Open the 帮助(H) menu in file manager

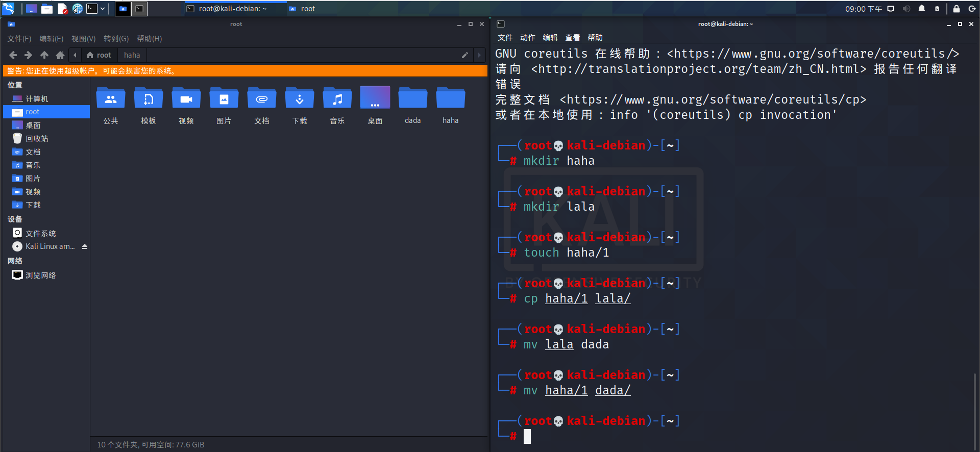point(149,39)
